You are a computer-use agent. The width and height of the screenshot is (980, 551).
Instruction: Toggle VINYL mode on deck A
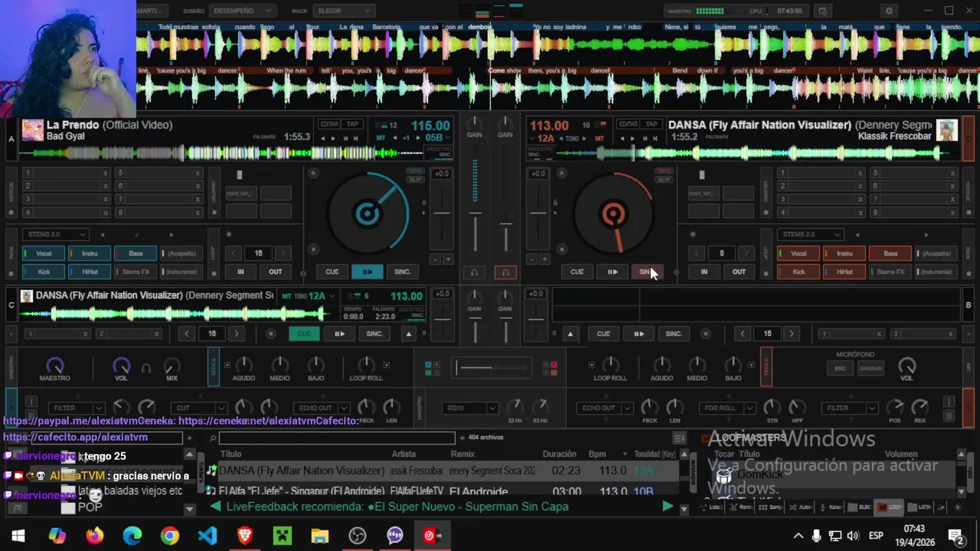415,171
